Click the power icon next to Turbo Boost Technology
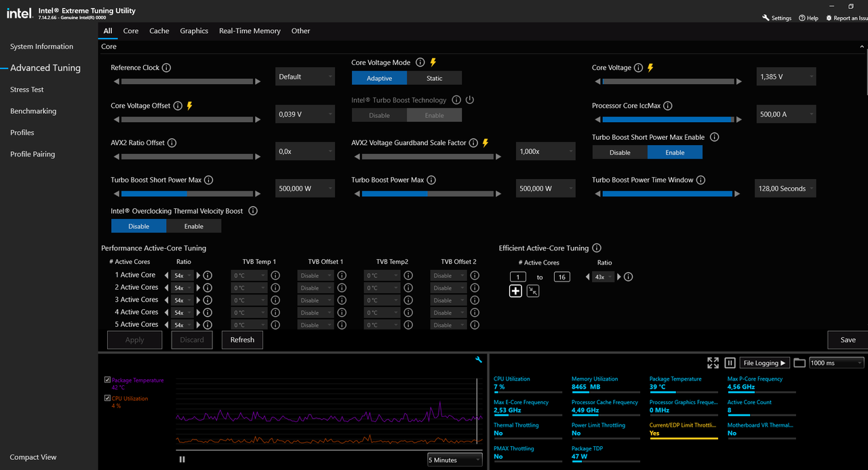This screenshot has width=868, height=470. click(x=470, y=100)
